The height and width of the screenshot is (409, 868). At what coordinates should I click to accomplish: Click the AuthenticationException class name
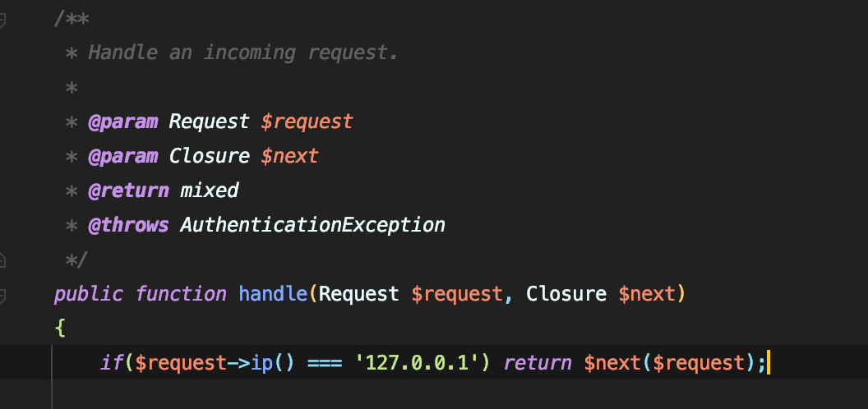coord(312,225)
